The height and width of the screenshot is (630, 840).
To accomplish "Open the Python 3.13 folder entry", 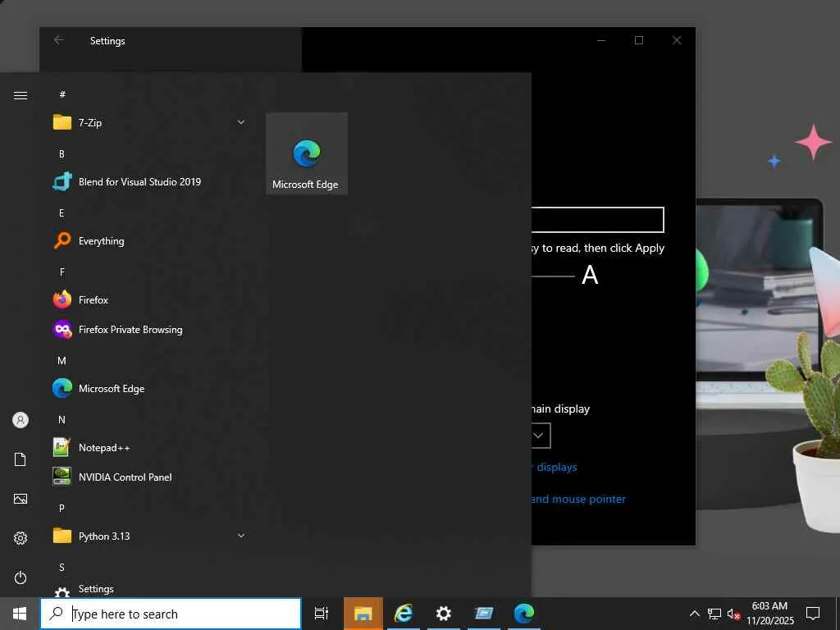I will pos(149,536).
